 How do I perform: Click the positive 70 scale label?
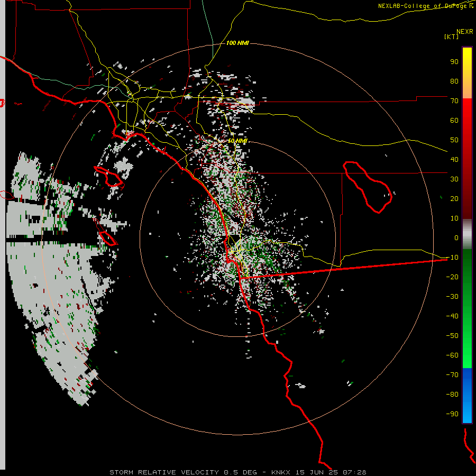(454, 101)
